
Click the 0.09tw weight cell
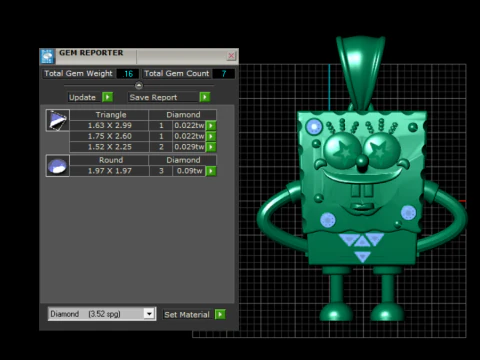pos(189,171)
